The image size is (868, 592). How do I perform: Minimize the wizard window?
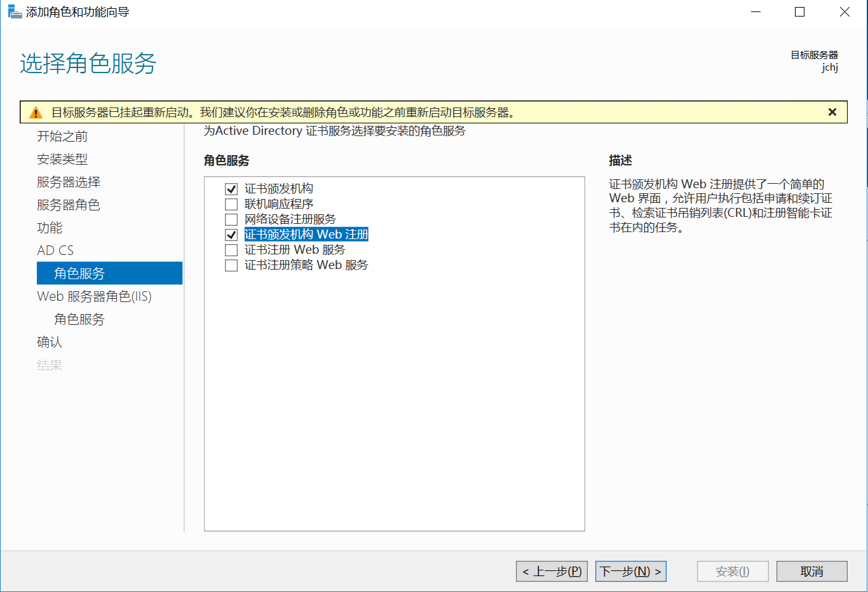756,12
